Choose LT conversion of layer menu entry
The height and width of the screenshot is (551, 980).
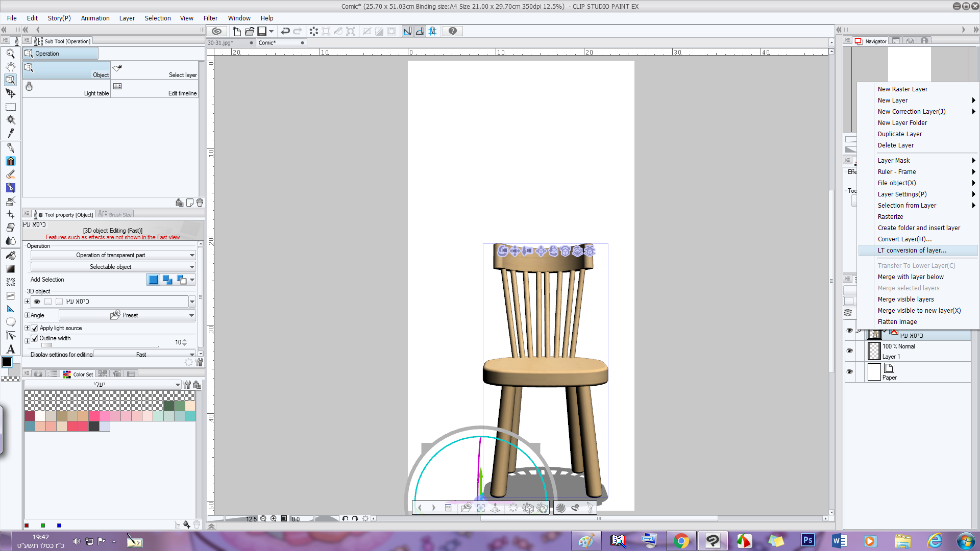click(912, 251)
